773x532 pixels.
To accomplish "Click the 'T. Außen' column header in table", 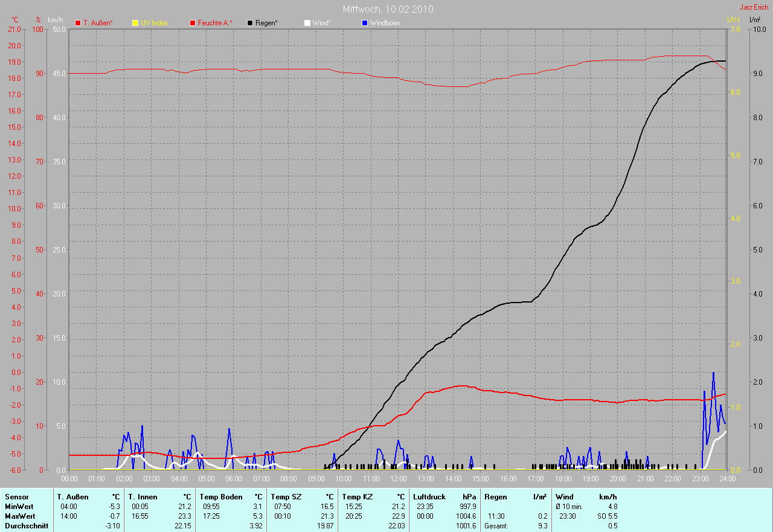I will point(72,497).
